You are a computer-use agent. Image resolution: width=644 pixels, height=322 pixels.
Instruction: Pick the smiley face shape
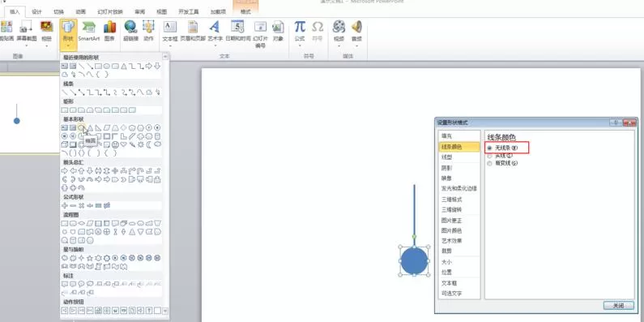coord(115,144)
